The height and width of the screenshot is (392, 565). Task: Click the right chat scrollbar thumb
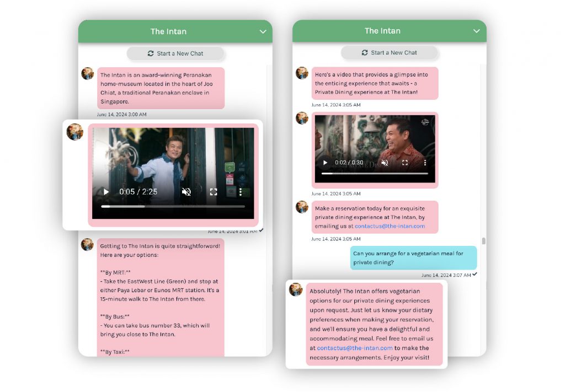(483, 241)
